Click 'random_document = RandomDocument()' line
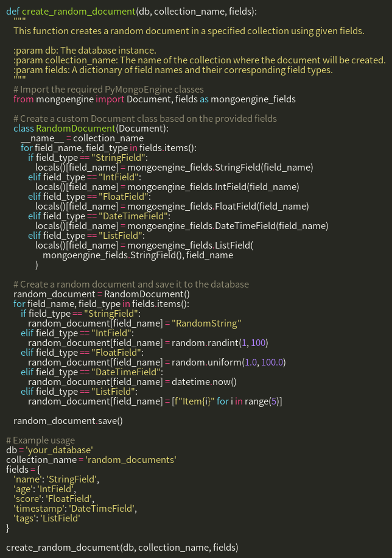The image size is (392, 558). point(102,294)
